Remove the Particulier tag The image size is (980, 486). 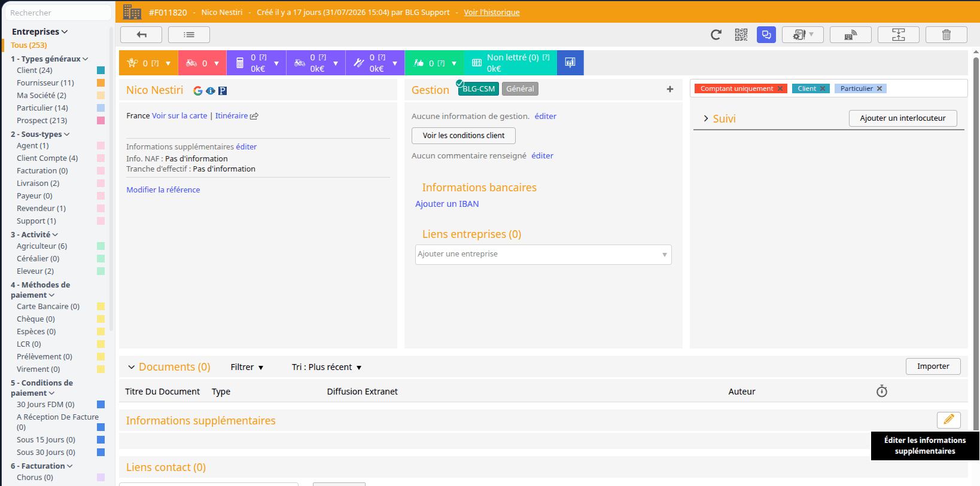[879, 88]
